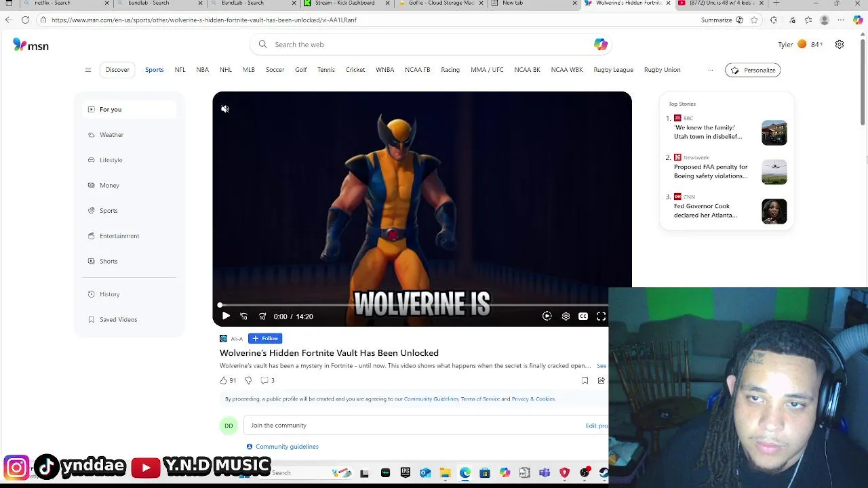Unmute the video with the speaker icon
The height and width of the screenshot is (488, 868).
(x=225, y=108)
